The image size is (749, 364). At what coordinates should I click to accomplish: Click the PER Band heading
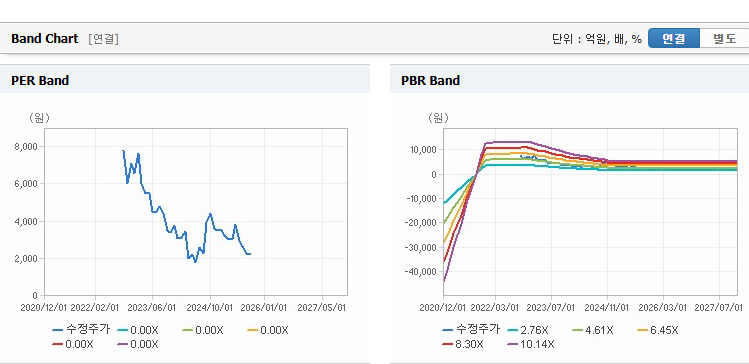click(x=40, y=80)
